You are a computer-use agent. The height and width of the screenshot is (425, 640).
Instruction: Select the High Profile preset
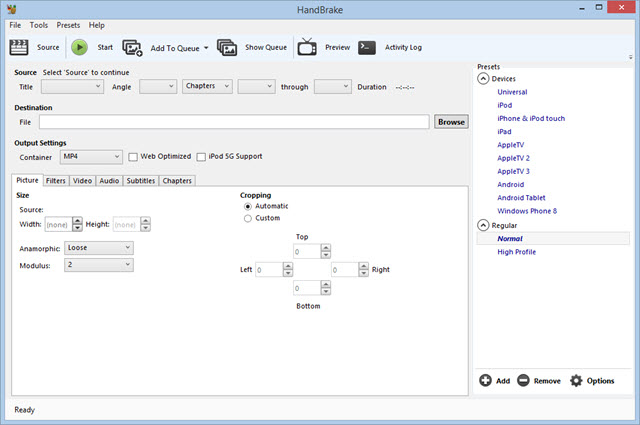(516, 252)
